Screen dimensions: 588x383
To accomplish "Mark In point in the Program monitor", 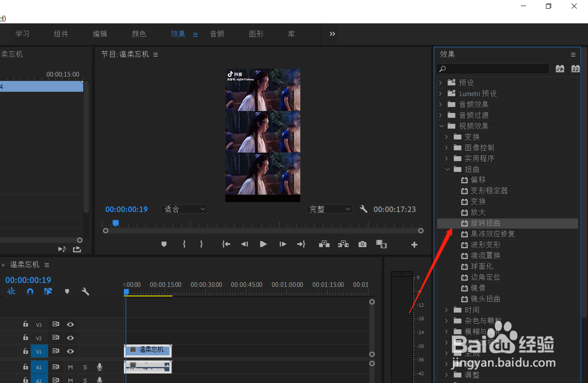I will [184, 244].
